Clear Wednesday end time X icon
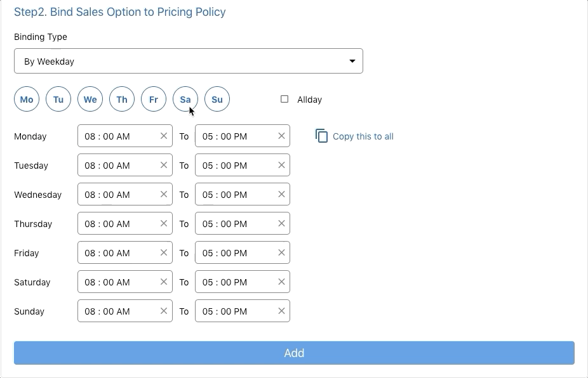This screenshot has width=588, height=378. 281,194
